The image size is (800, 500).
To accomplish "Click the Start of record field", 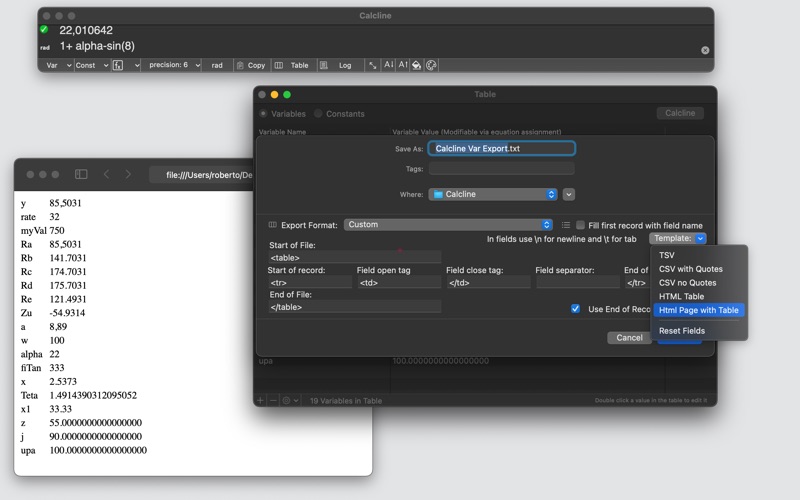I will [x=310, y=282].
